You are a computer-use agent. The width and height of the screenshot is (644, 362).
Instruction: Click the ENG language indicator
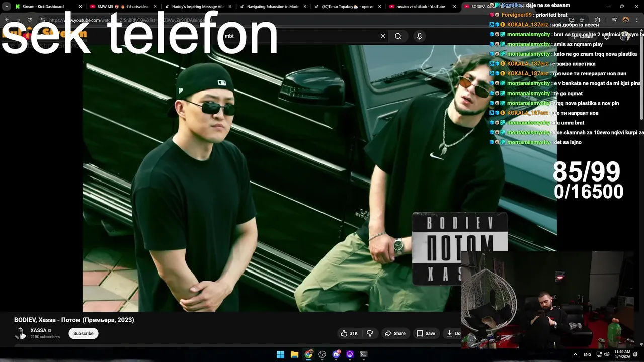[587, 354]
